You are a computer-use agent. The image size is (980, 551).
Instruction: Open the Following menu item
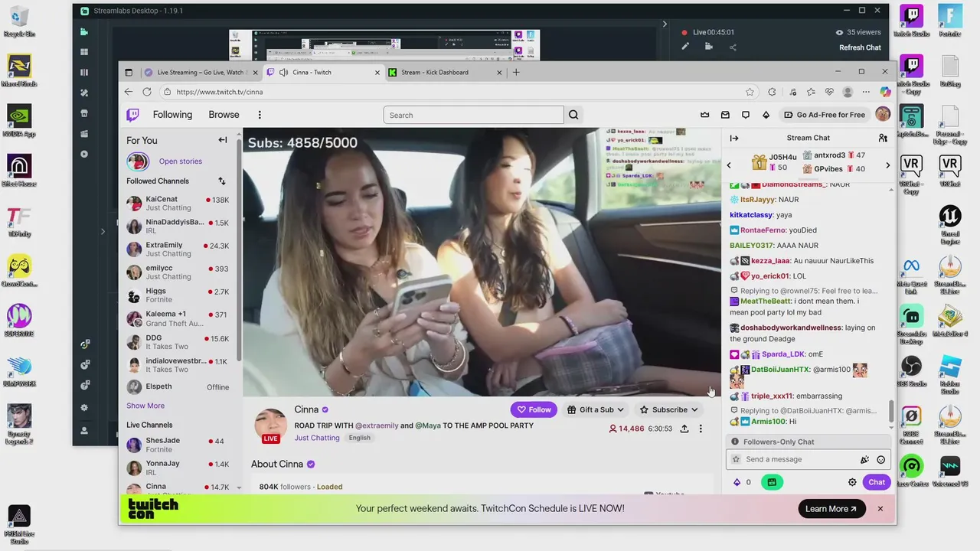(x=172, y=115)
